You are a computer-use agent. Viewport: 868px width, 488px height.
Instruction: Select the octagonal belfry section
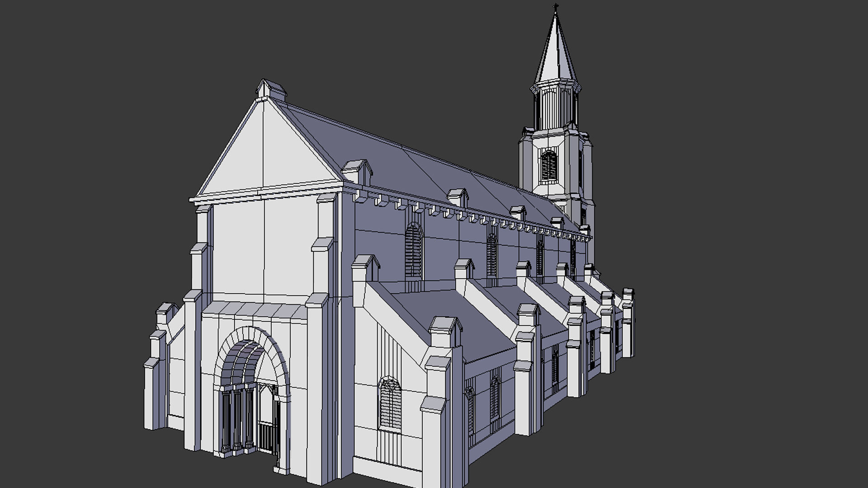tap(556, 104)
